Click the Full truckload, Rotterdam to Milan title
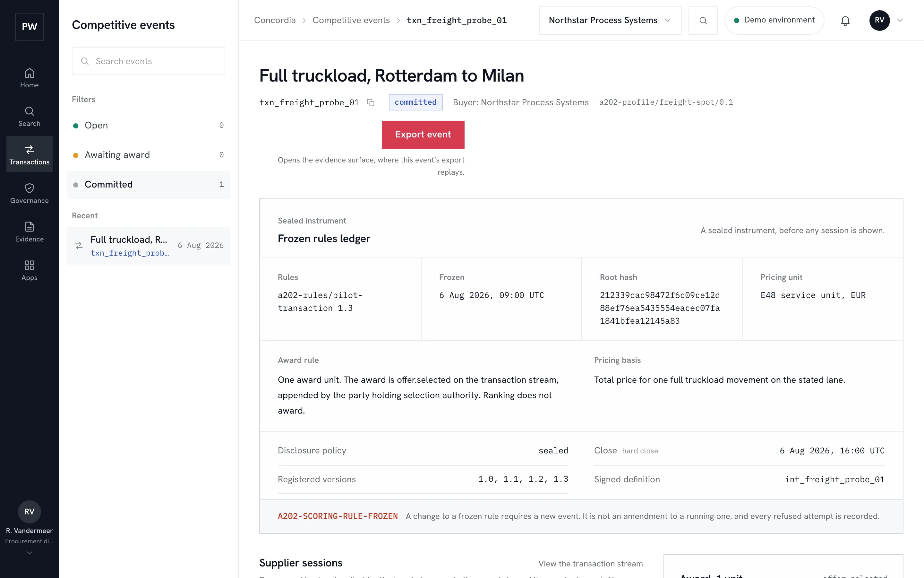The image size is (924, 578). point(392,76)
